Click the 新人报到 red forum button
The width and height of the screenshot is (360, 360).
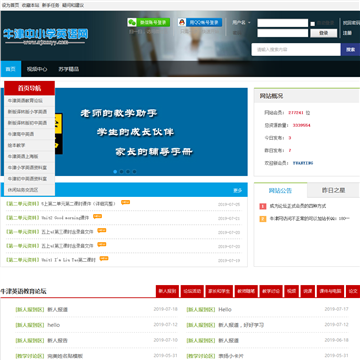click(x=167, y=291)
